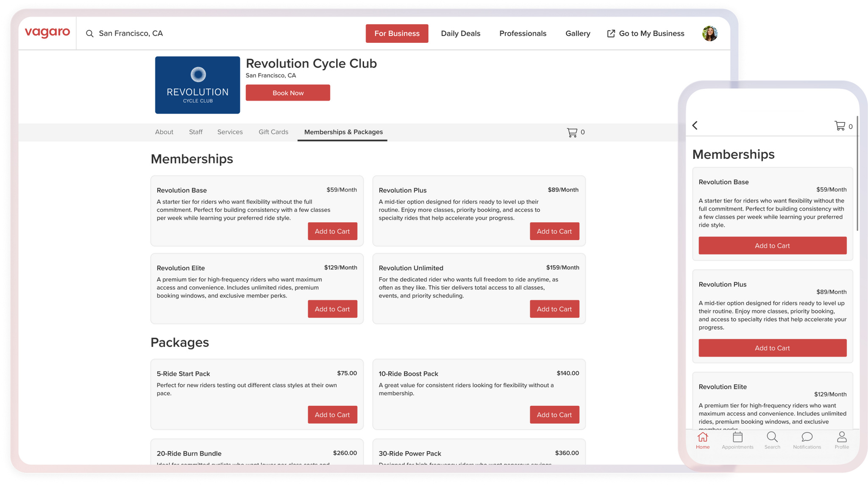Screen dimensions: 868x485
Task: Add Revolution Plus to cart on mobile
Action: [x=773, y=348]
